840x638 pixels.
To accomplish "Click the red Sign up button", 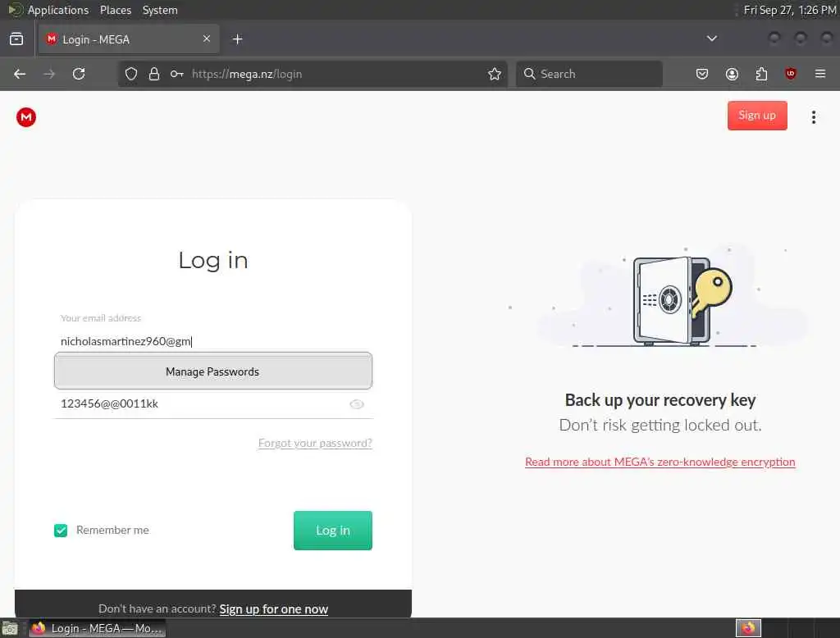I will pos(757,115).
